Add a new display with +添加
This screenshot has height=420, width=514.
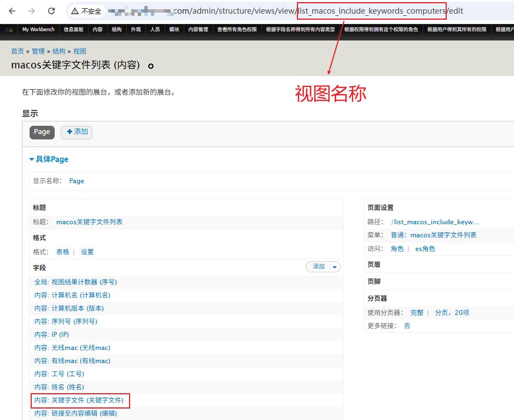(77, 132)
